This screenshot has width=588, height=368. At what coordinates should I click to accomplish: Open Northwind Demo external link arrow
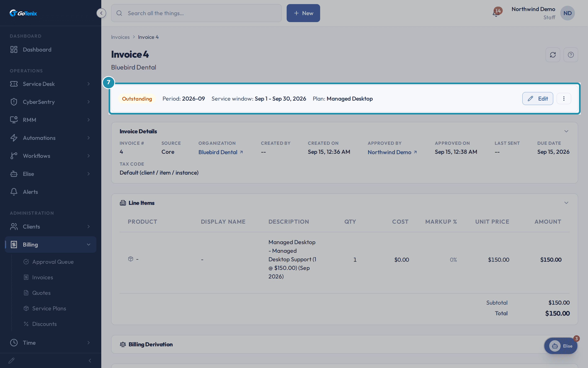coord(415,152)
